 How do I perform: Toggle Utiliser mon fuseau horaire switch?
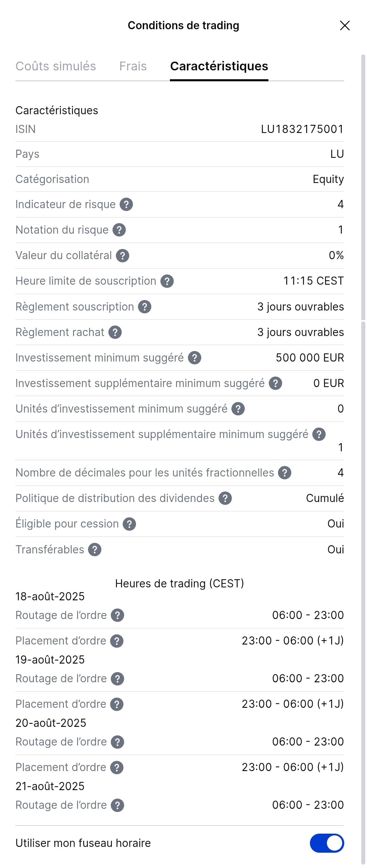[x=327, y=843]
